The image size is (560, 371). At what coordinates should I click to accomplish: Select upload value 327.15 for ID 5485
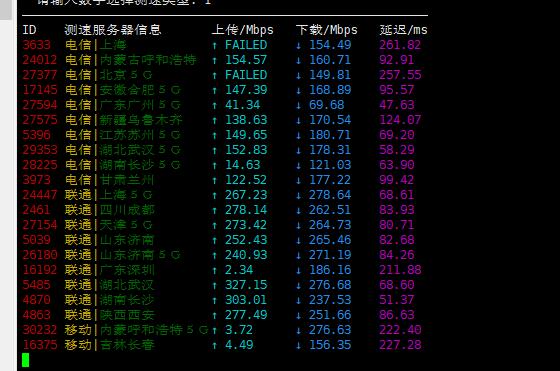click(x=246, y=285)
